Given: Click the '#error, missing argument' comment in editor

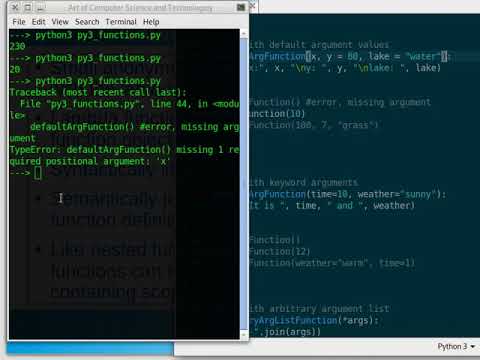Looking at the screenshot, I should 368,102.
